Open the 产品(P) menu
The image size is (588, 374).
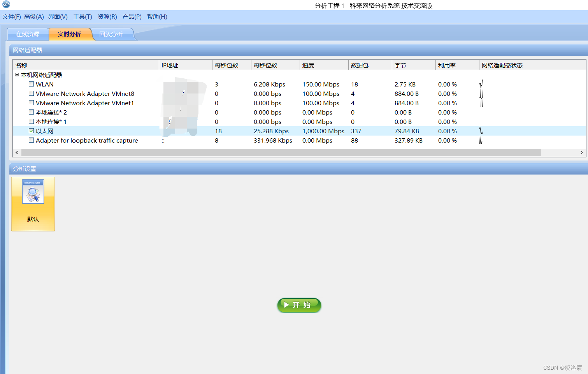click(132, 17)
